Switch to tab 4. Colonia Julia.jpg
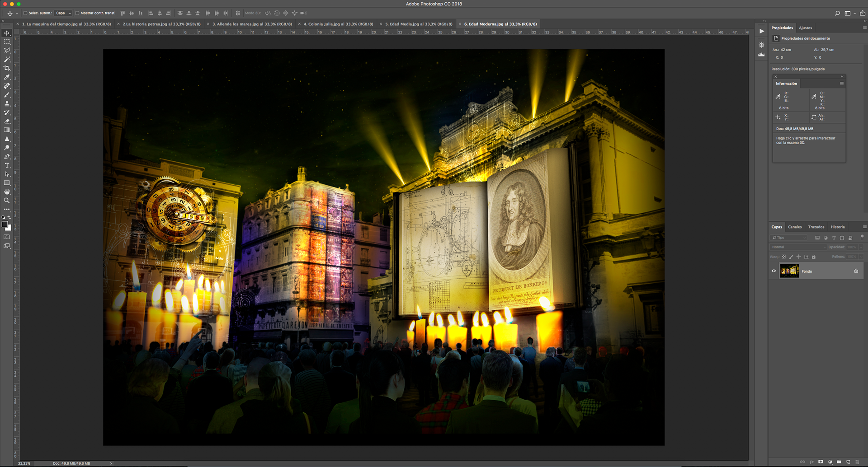868x467 pixels. point(339,24)
